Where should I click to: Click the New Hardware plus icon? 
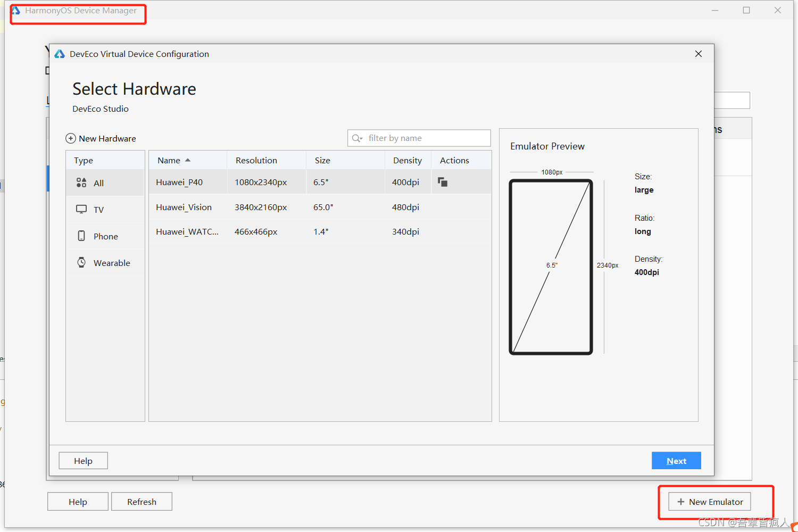tap(70, 138)
